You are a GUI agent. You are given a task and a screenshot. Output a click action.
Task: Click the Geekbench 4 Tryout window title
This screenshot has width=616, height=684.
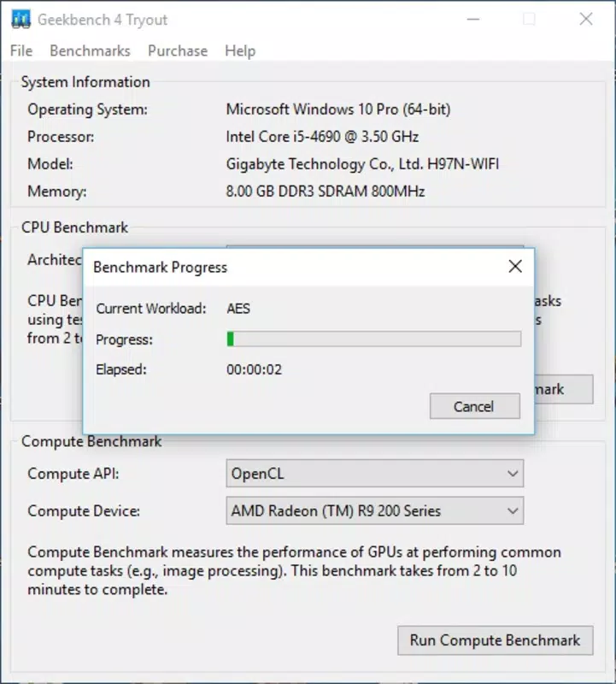click(x=103, y=20)
